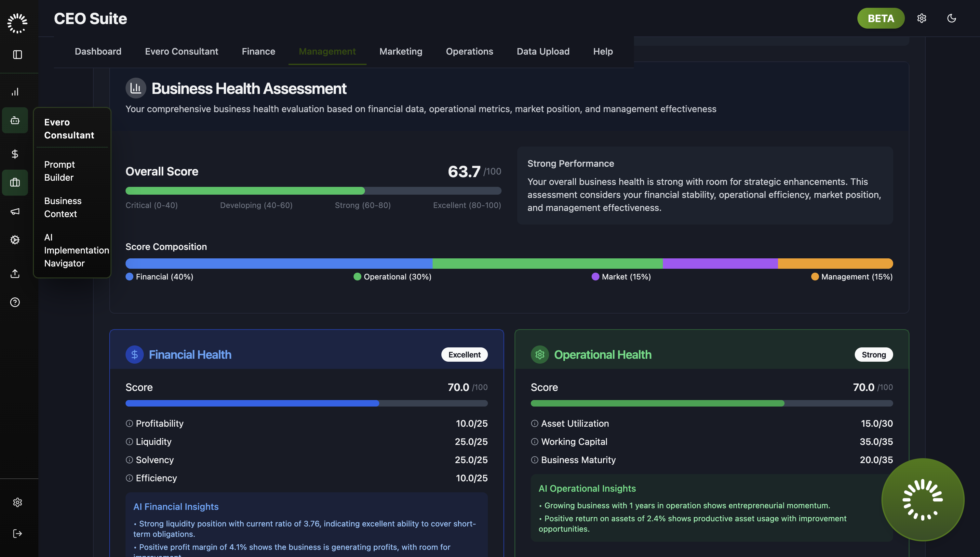This screenshot has width=980, height=557.
Task: Click the green BETA badge button
Action: pos(880,19)
